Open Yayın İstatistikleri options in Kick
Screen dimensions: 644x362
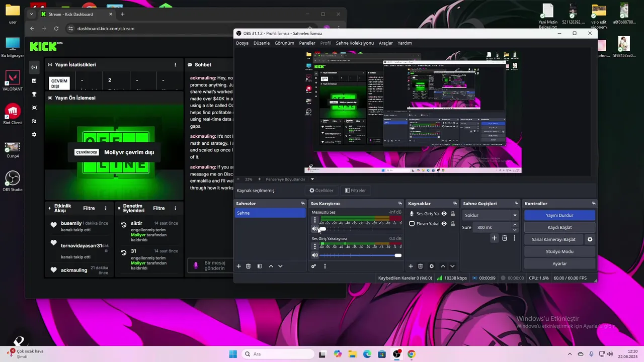175,65
